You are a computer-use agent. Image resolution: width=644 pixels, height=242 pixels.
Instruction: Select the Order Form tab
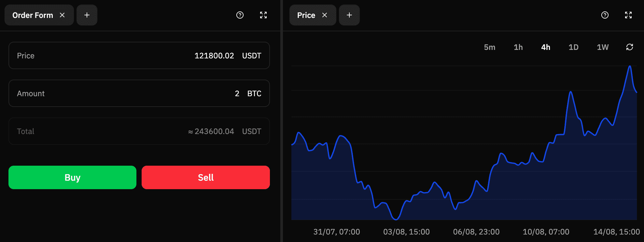click(33, 15)
